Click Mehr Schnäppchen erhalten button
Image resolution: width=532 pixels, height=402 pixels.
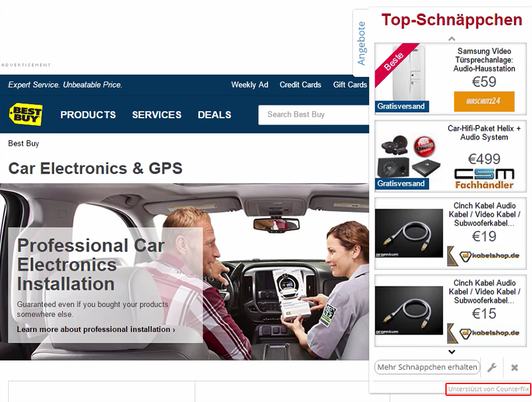pyautogui.click(x=427, y=367)
